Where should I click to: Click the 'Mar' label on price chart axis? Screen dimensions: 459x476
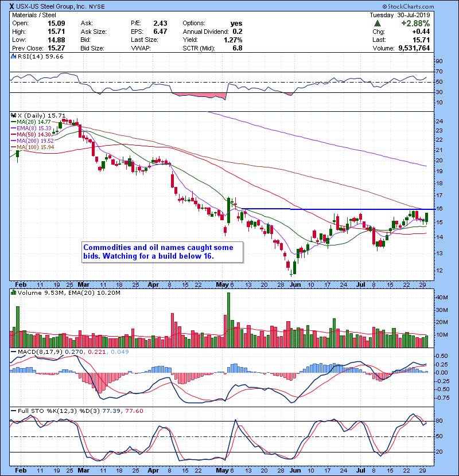click(x=84, y=285)
